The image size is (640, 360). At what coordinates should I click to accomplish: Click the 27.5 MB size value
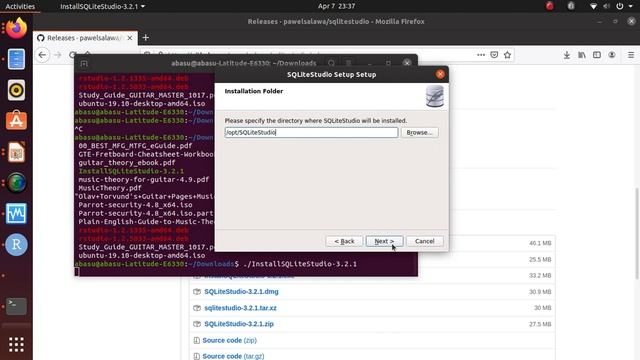(540, 324)
